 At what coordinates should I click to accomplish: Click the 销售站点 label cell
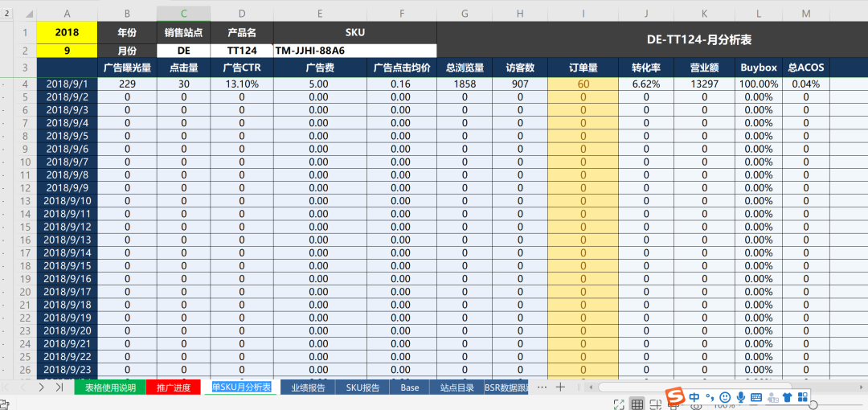pos(184,33)
